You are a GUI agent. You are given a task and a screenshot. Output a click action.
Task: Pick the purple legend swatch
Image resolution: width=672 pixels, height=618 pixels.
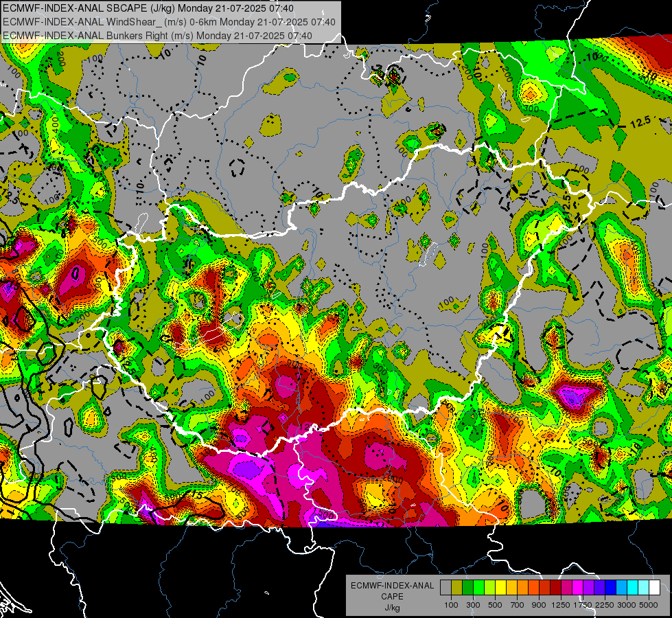point(588,588)
